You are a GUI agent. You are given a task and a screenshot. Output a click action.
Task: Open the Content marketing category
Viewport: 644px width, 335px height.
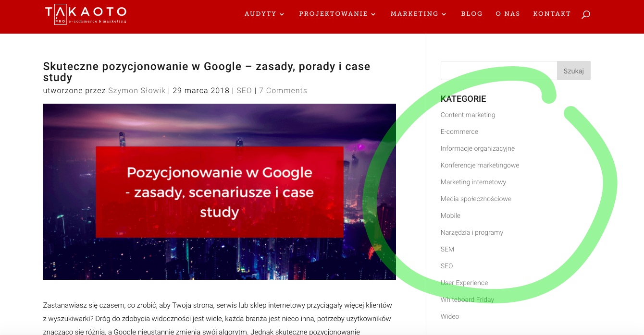pos(468,115)
